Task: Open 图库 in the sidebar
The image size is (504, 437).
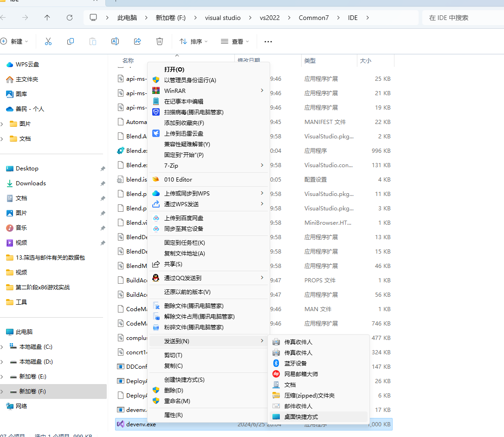Action: (x=21, y=94)
